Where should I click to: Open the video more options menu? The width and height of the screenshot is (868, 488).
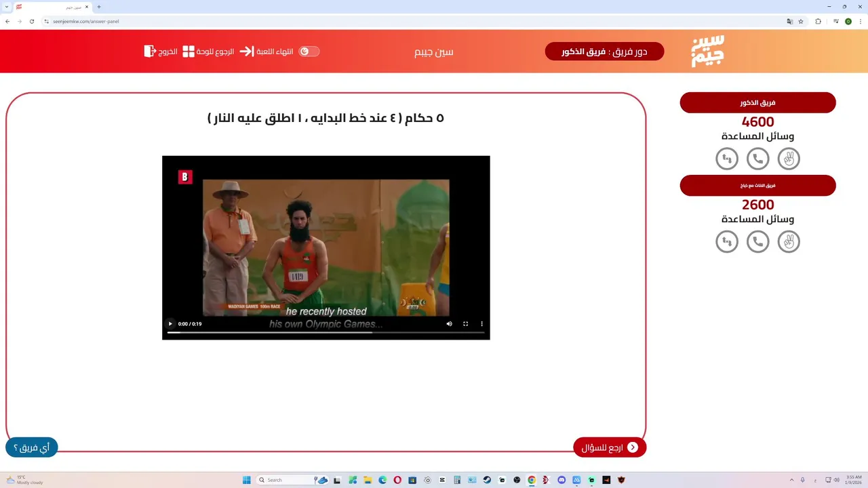pos(482,324)
